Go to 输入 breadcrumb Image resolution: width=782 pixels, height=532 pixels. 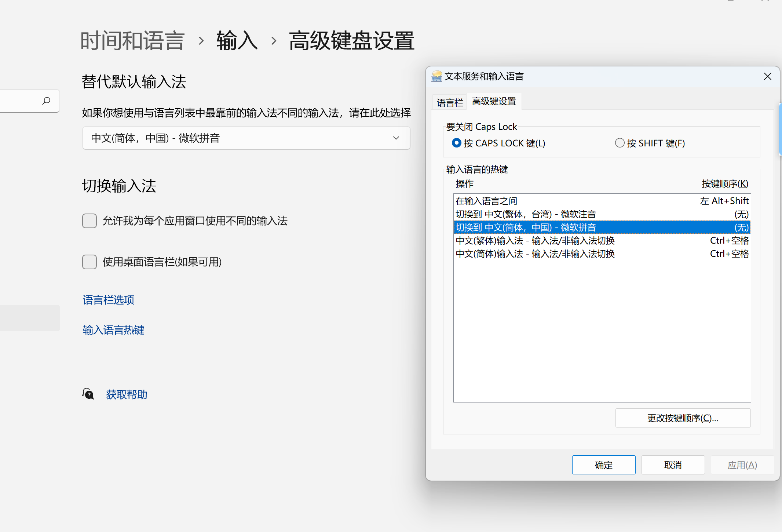pyautogui.click(x=237, y=40)
